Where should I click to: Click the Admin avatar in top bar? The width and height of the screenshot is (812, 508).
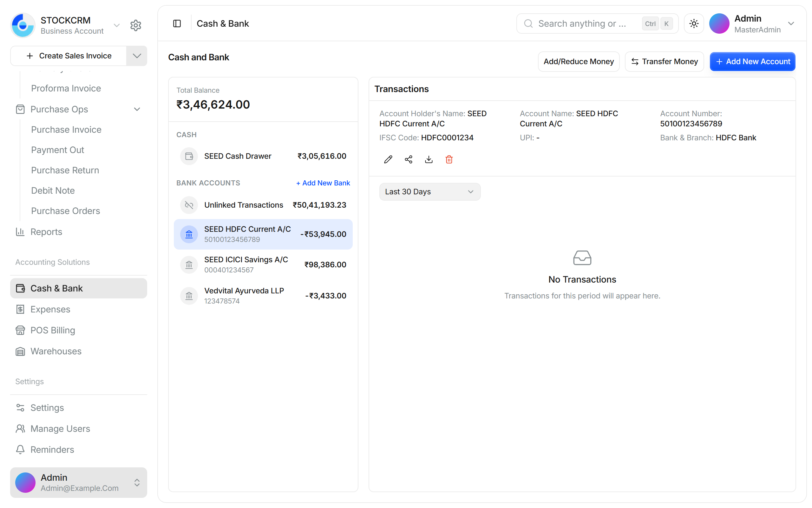[x=719, y=23]
